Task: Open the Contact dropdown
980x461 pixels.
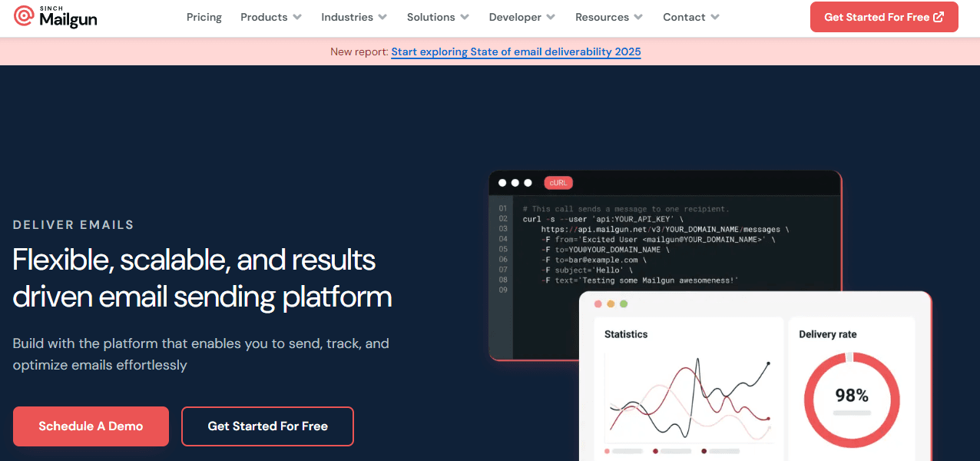Action: pos(690,16)
